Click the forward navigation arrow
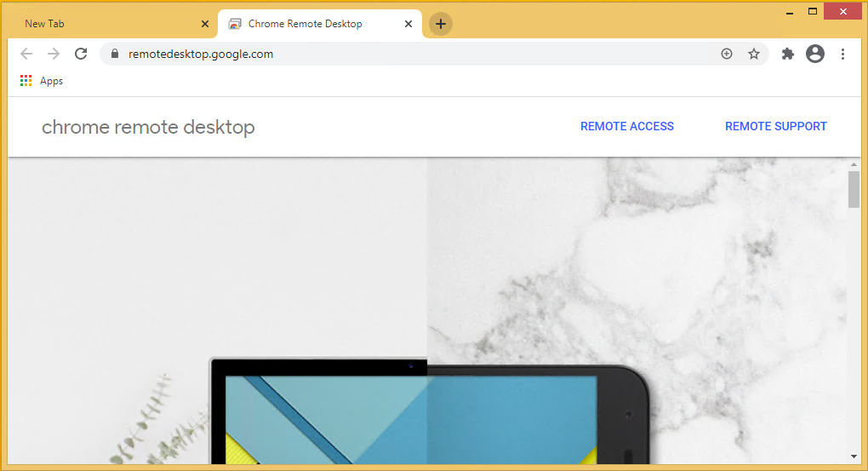This screenshot has height=471, width=868. coord(54,54)
